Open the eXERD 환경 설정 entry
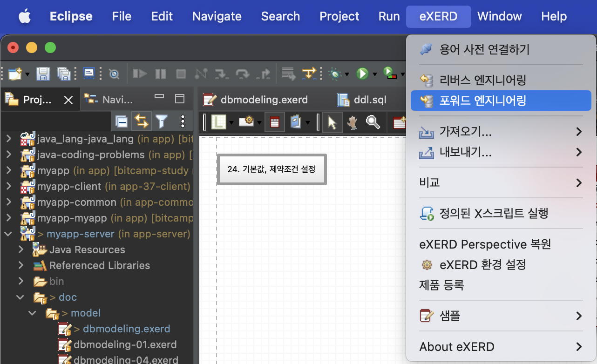Viewport: 597px width, 364px height. pos(501,265)
